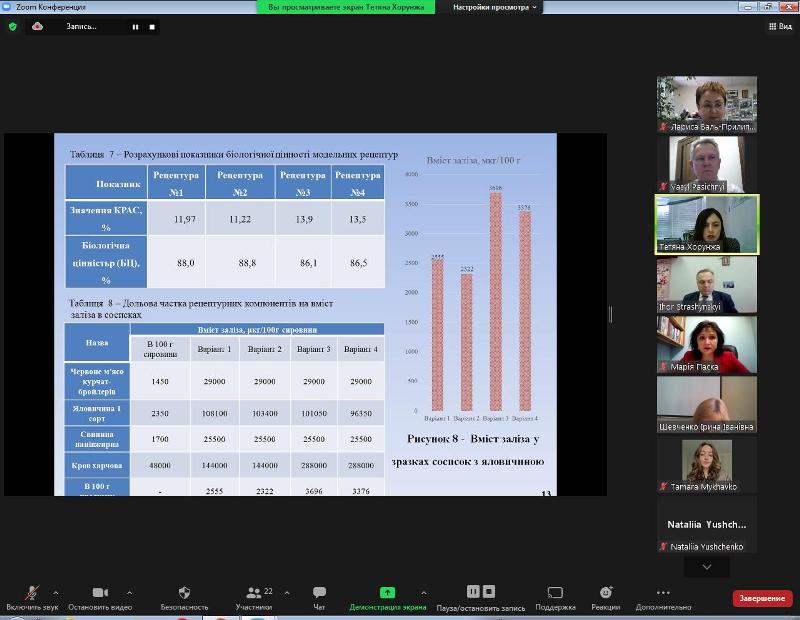Open Безопасность shield menu
800x620 pixels.
[x=184, y=598]
